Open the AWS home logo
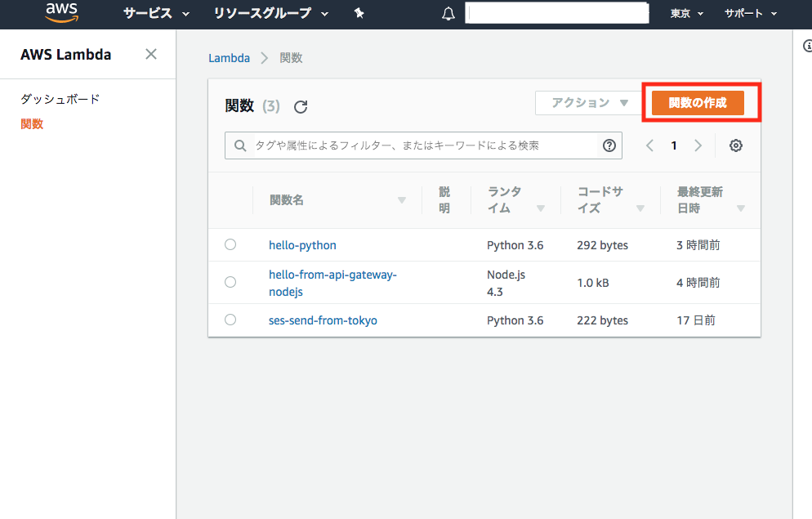The height and width of the screenshot is (519, 812). 62,12
